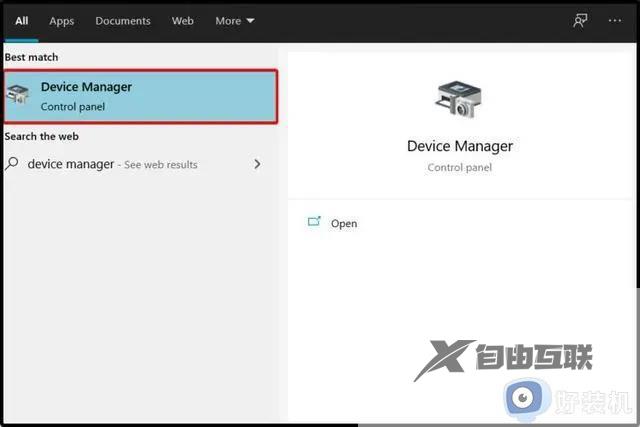The image size is (640, 427).
Task: Click the 'Control panel' label in preview pane
Action: pyautogui.click(x=460, y=168)
